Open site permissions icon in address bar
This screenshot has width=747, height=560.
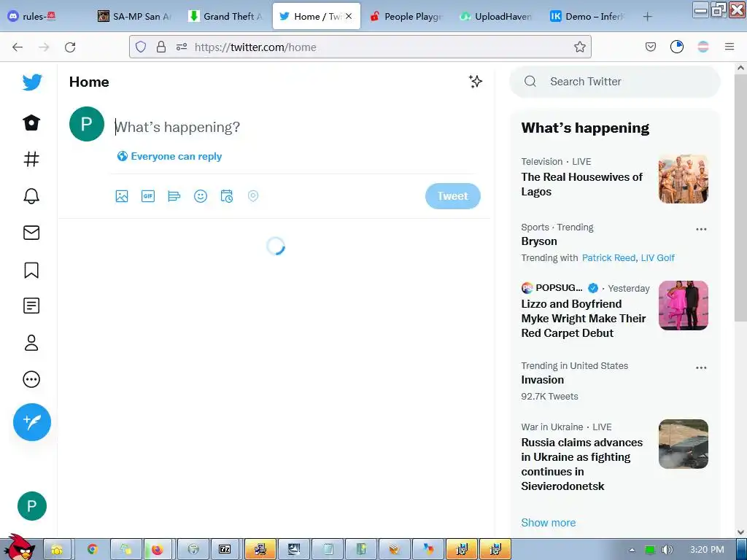tap(182, 47)
